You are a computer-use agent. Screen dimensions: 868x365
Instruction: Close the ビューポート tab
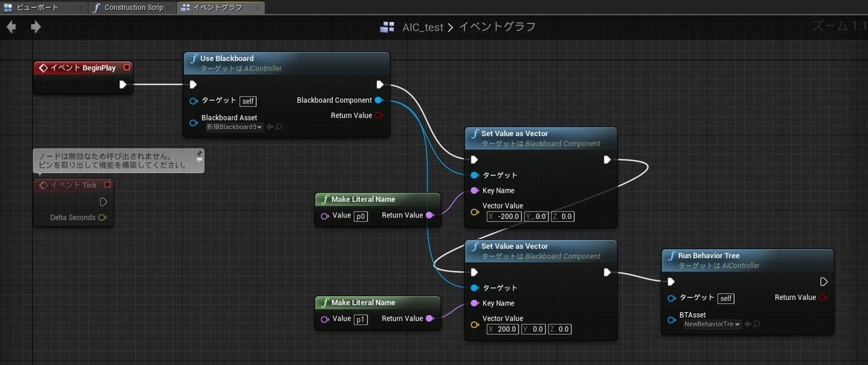tap(80, 8)
